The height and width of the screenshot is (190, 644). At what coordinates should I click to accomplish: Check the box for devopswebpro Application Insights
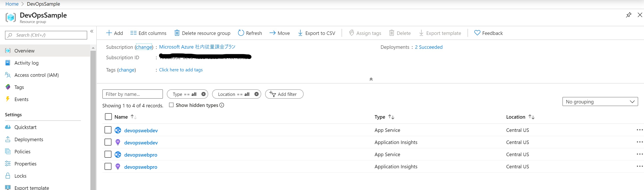pyautogui.click(x=108, y=166)
